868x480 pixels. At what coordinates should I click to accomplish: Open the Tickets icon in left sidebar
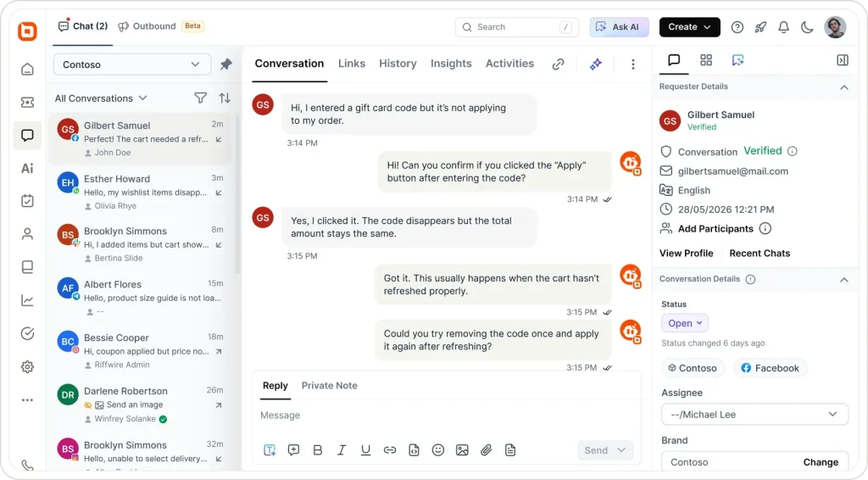coord(27,103)
